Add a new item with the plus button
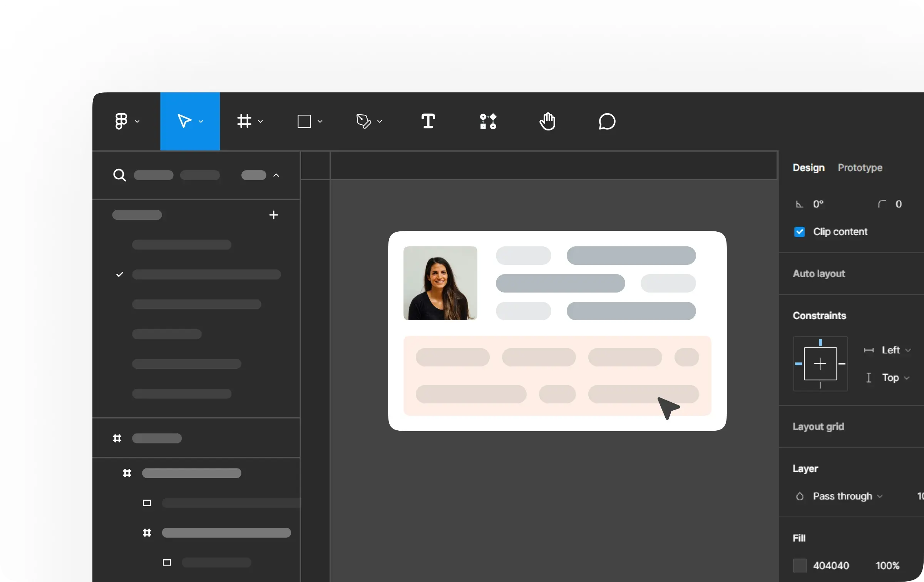924x582 pixels. click(273, 215)
